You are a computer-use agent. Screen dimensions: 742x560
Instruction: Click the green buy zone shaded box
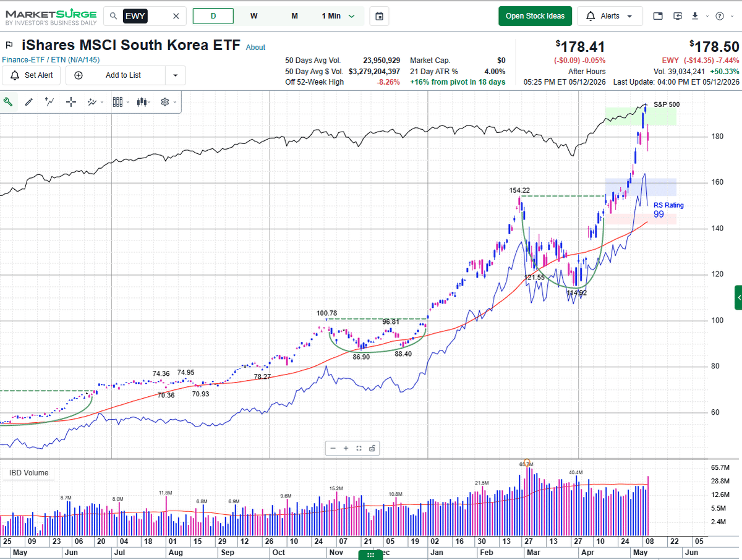(640, 117)
